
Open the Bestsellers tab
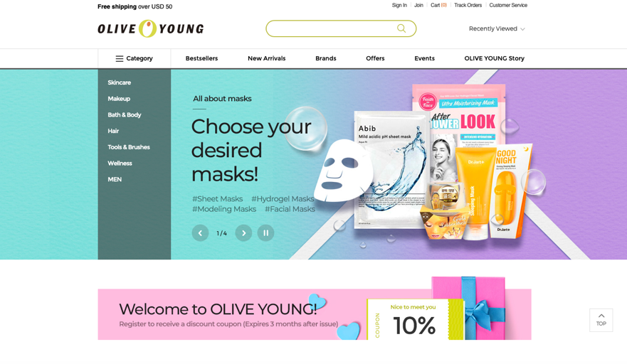(x=201, y=58)
